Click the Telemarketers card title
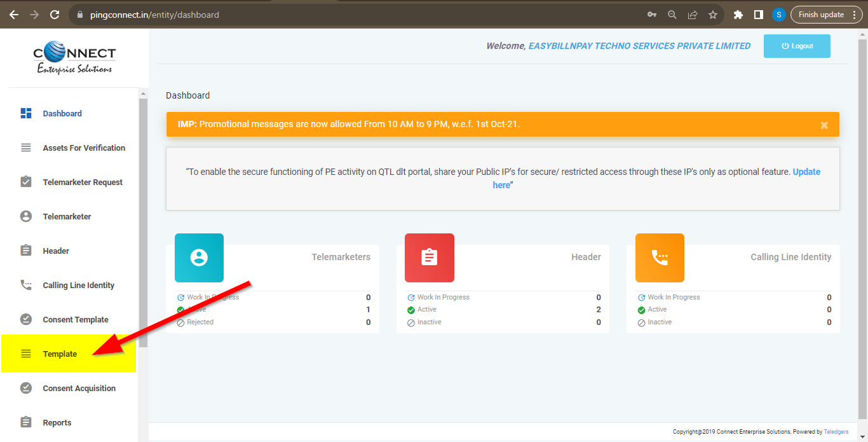868x442 pixels. 341,257
